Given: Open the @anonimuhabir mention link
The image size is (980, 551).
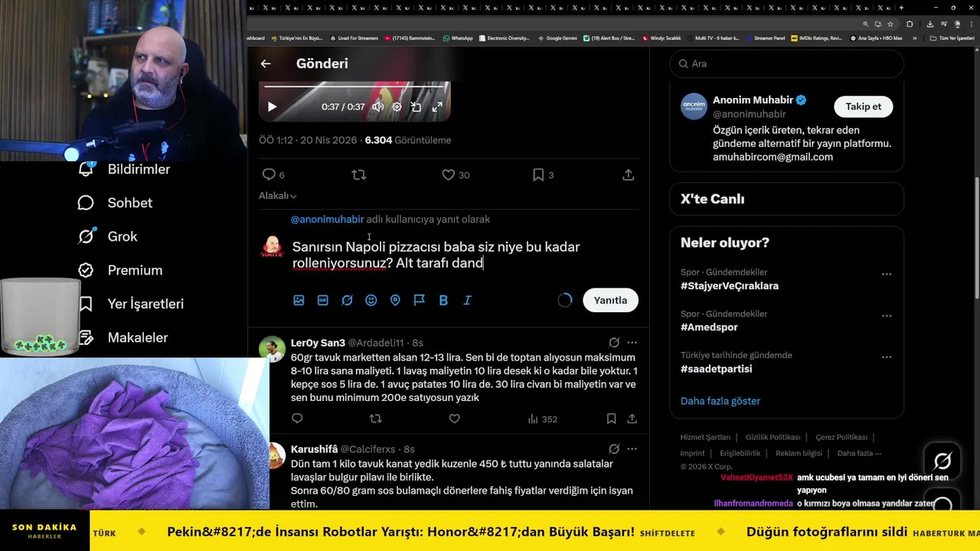Looking at the screenshot, I should [x=327, y=220].
